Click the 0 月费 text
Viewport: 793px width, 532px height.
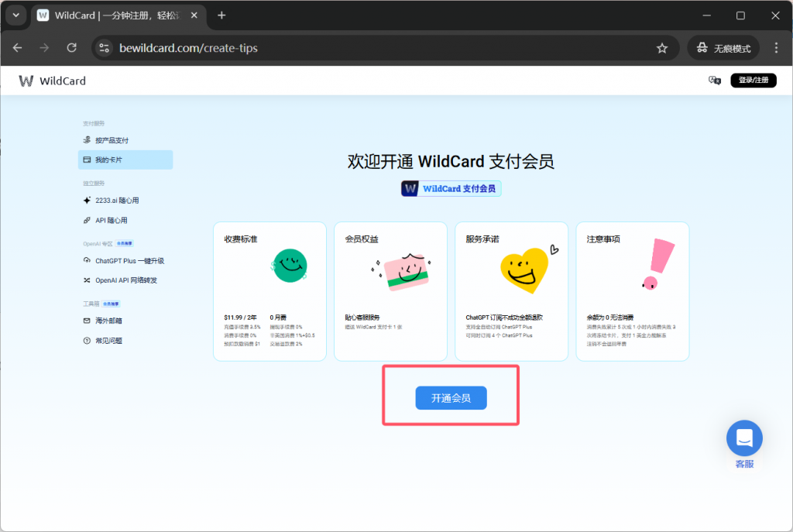point(278,317)
